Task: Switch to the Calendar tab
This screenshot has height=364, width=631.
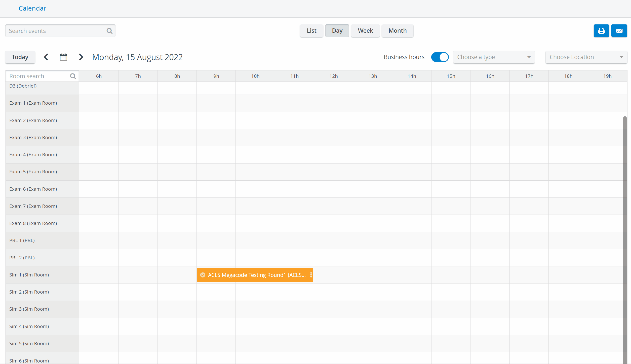Action: click(32, 9)
